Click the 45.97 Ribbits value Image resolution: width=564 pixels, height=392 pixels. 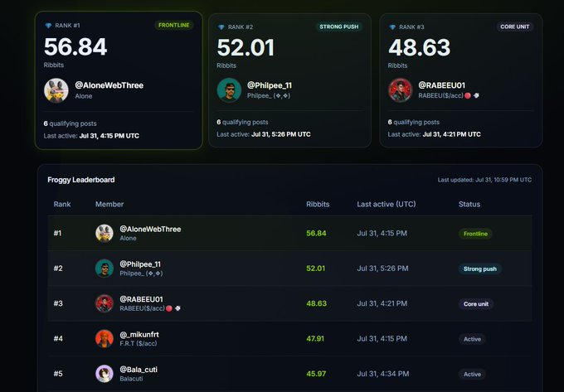(x=316, y=374)
